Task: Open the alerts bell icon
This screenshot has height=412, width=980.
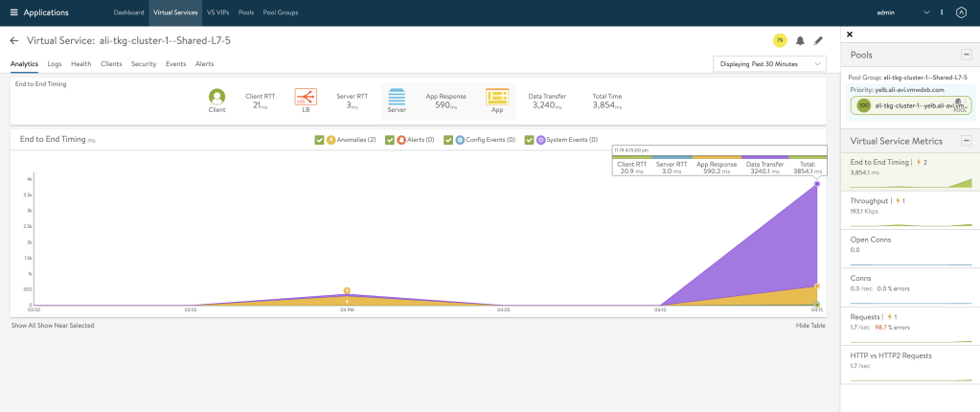Action: (800, 40)
